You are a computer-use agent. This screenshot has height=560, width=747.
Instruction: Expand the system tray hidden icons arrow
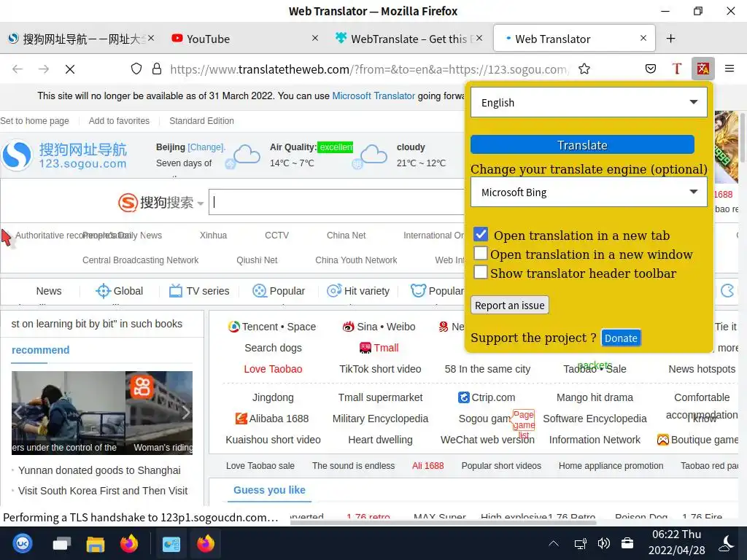tap(554, 543)
